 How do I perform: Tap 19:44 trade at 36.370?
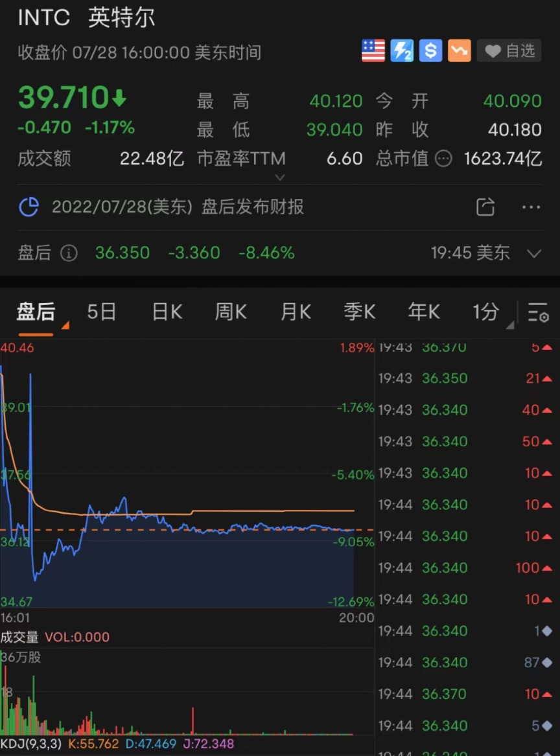tap(465, 694)
